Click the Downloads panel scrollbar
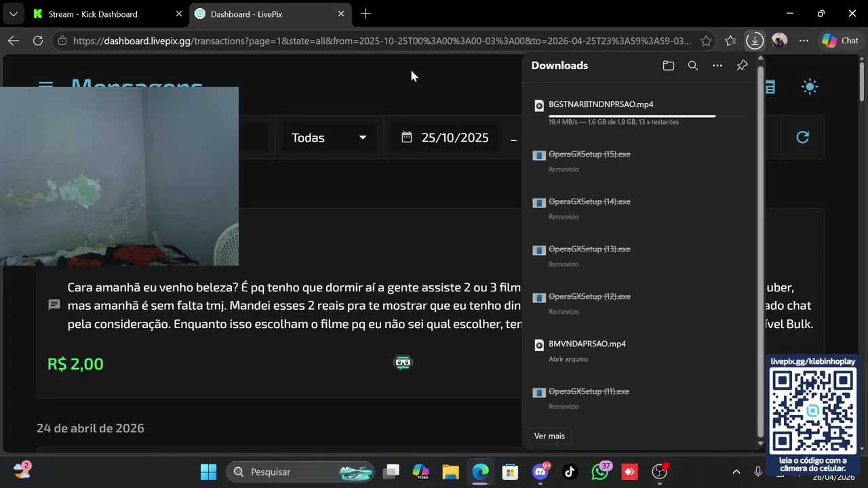 760,251
